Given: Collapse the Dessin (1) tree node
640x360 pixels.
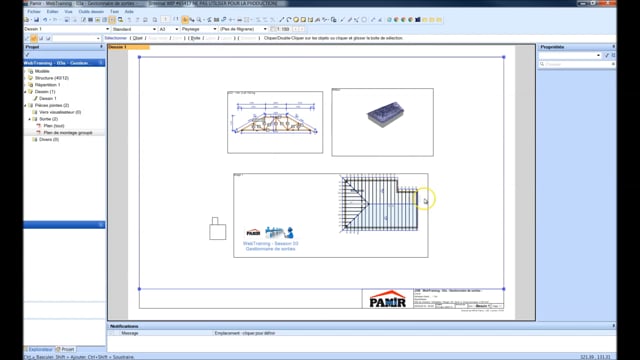Looking at the screenshot, I should point(25,92).
